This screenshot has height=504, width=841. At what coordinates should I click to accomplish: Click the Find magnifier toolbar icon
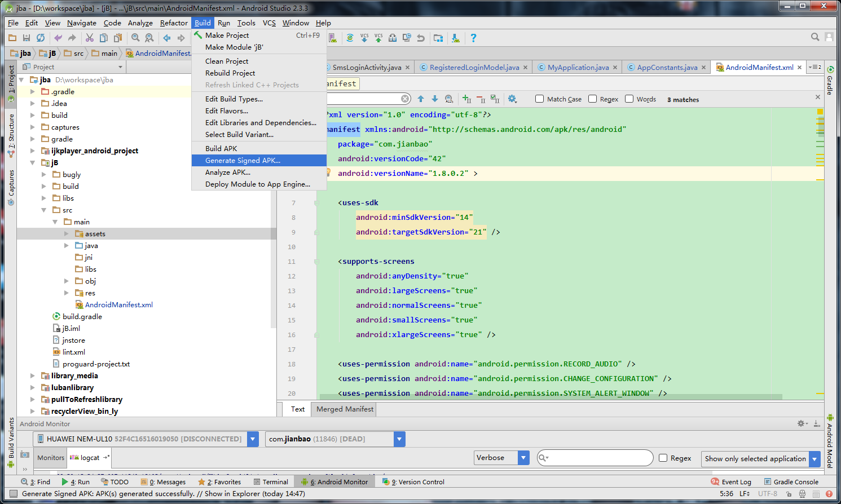point(135,38)
